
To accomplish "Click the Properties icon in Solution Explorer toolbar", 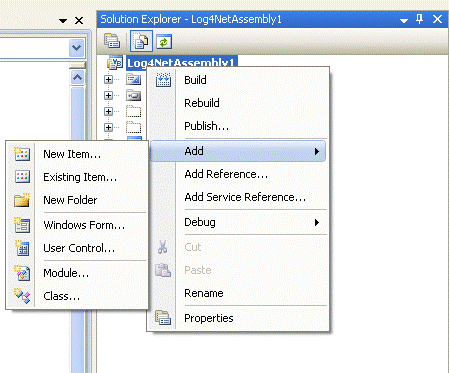I will pyautogui.click(x=112, y=41).
